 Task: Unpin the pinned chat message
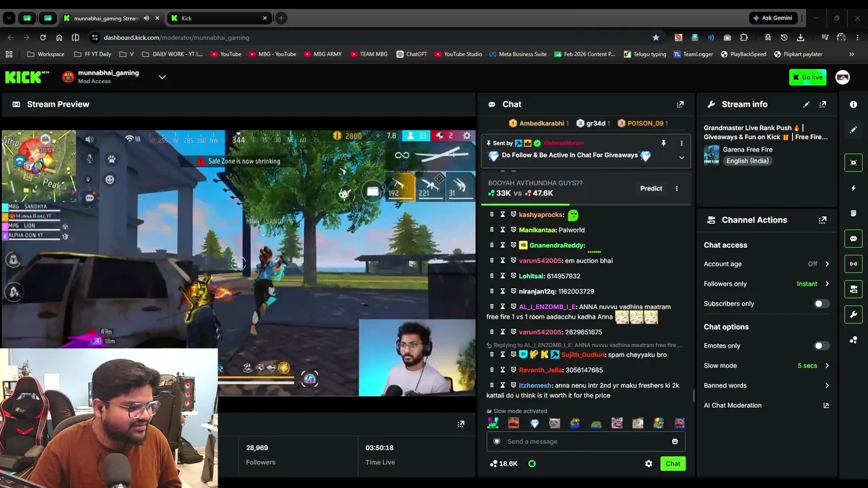(x=663, y=144)
